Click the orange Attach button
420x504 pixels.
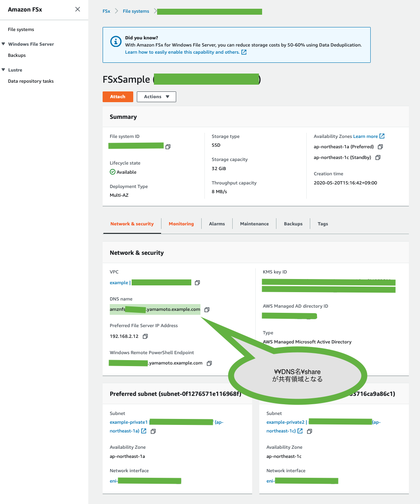(x=118, y=97)
